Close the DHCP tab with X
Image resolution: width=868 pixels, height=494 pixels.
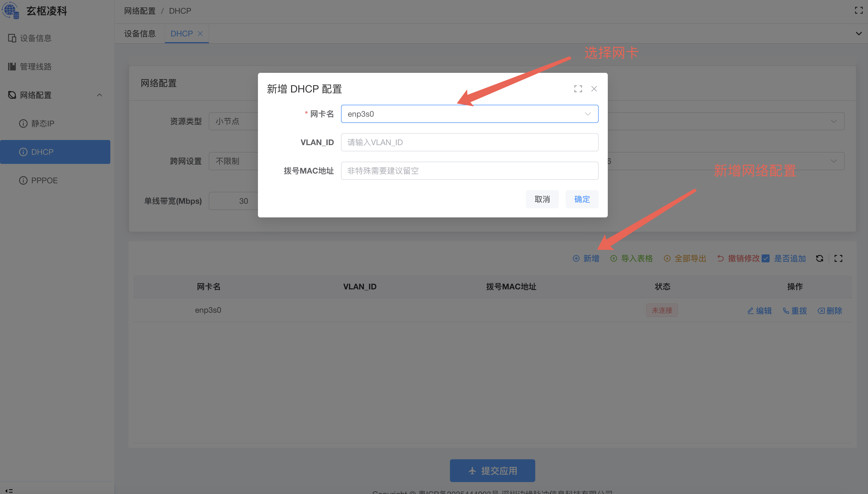coord(201,34)
